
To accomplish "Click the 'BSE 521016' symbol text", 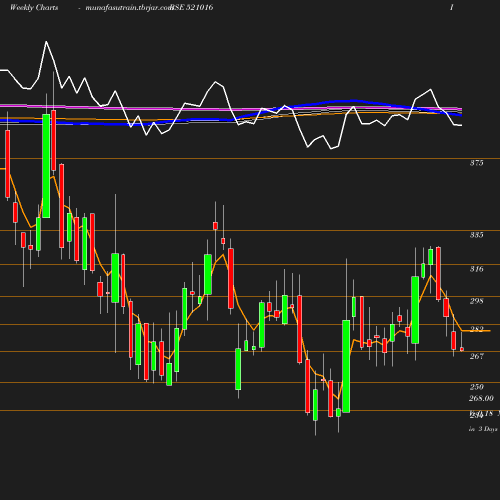I will click(192, 8).
